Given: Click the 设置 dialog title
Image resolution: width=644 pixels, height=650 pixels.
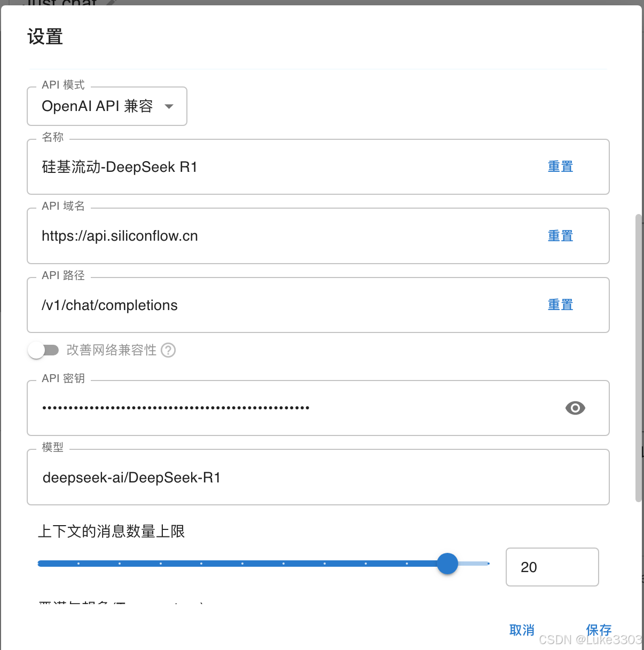Looking at the screenshot, I should coord(45,37).
